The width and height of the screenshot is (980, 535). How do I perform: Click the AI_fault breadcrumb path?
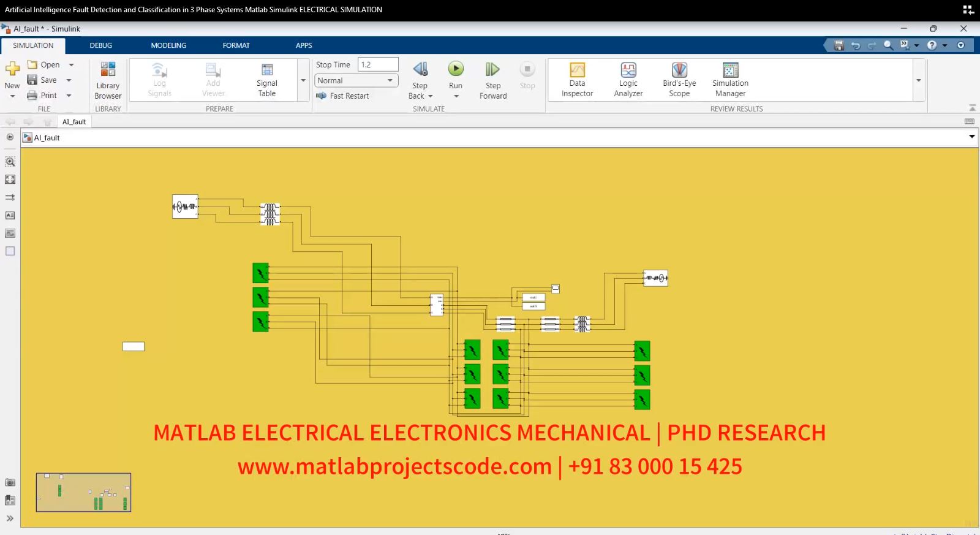point(47,137)
